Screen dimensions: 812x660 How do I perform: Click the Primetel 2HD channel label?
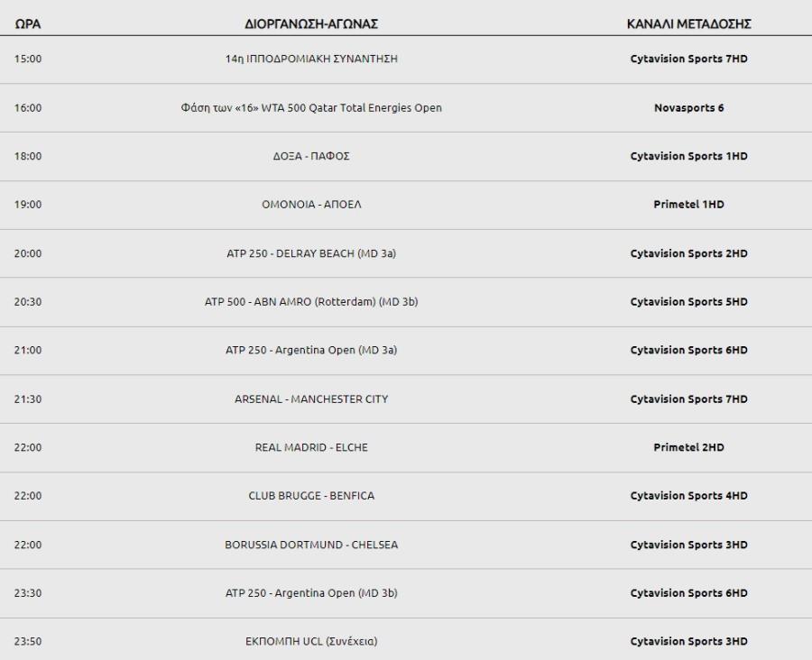click(x=688, y=447)
